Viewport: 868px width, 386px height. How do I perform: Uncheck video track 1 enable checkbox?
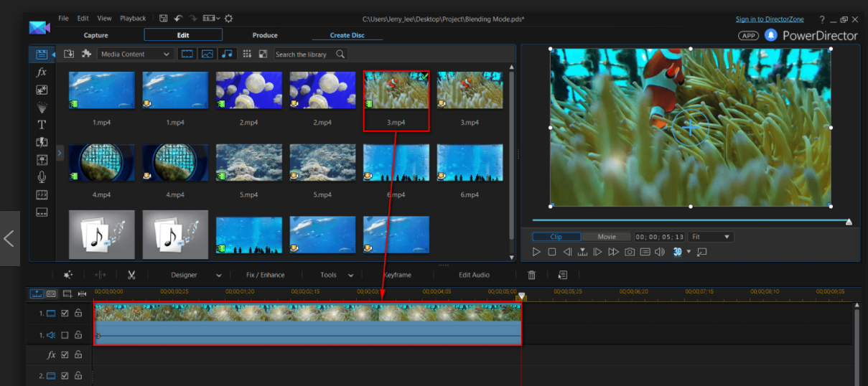point(65,314)
